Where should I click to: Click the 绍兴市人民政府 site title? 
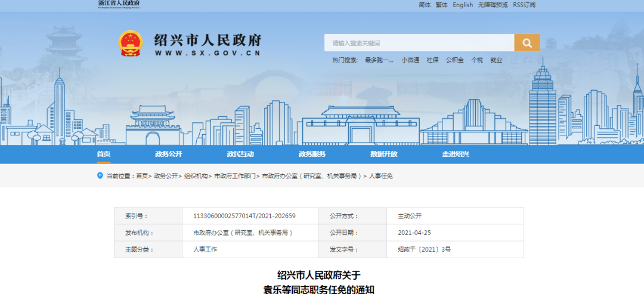[x=208, y=40]
